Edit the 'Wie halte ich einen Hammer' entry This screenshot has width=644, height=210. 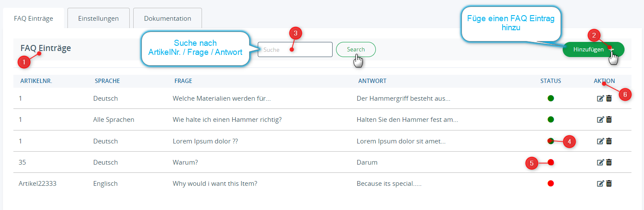click(x=600, y=120)
